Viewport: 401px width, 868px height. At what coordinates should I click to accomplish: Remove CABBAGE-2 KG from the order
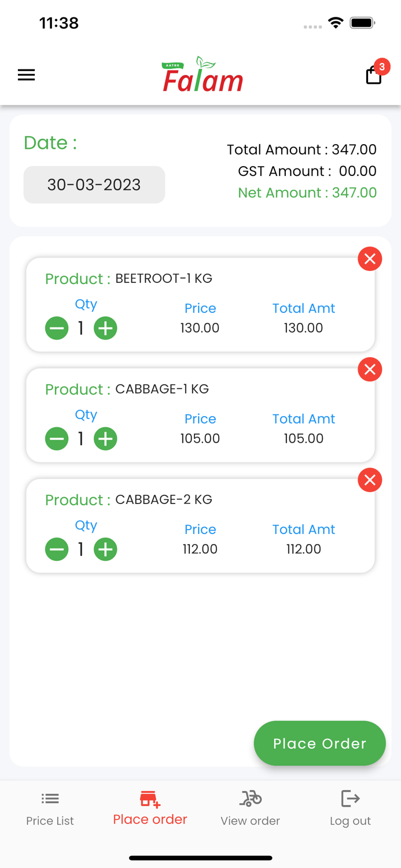click(370, 480)
